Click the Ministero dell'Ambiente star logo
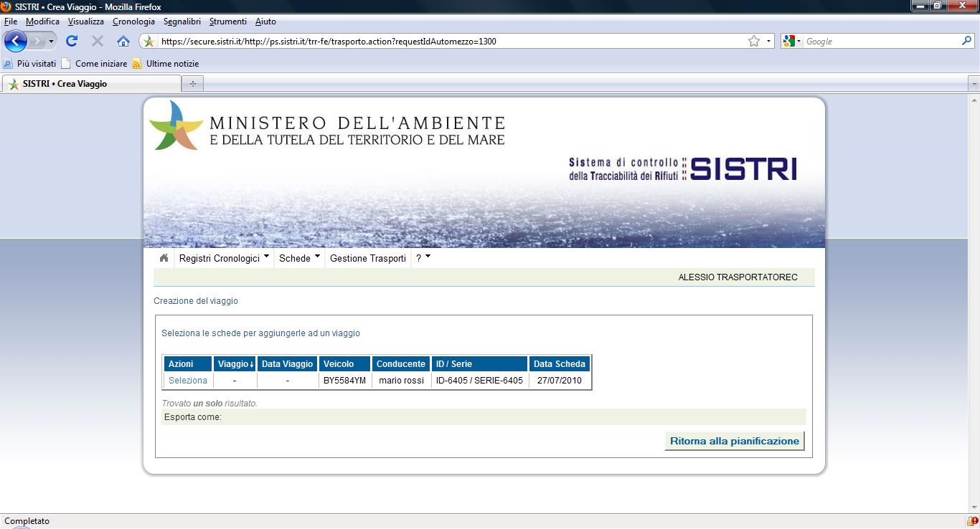 coord(176,125)
